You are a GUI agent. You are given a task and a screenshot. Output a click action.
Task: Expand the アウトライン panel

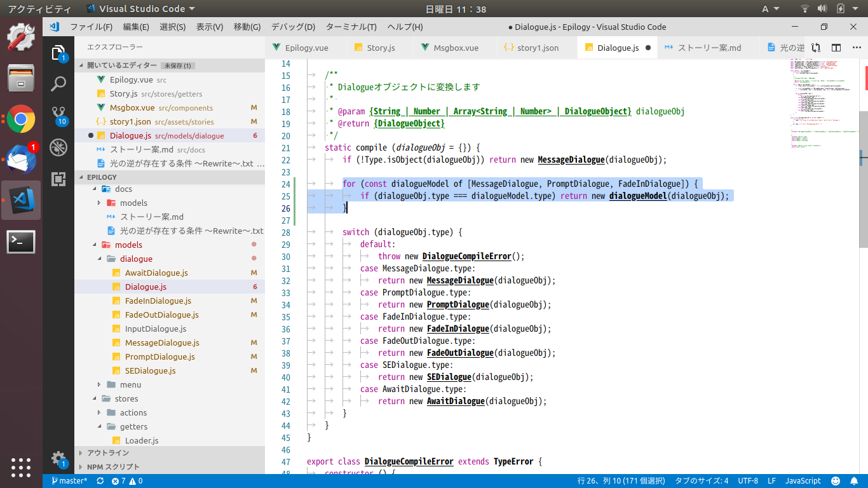click(107, 452)
